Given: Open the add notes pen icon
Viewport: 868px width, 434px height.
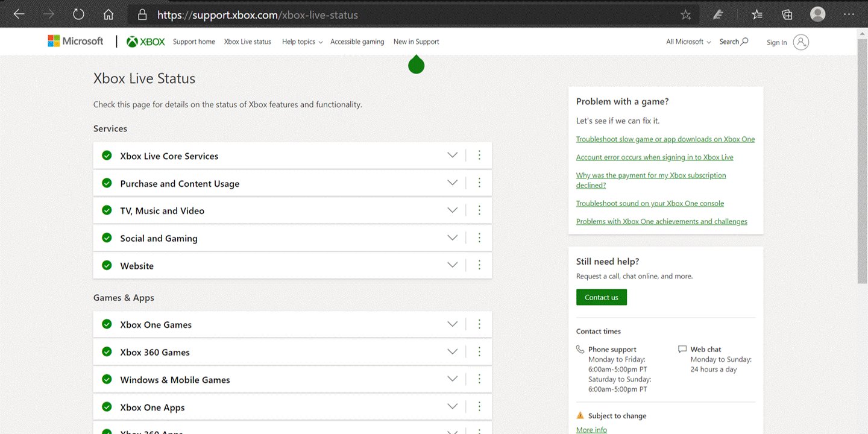Looking at the screenshot, I should [718, 14].
